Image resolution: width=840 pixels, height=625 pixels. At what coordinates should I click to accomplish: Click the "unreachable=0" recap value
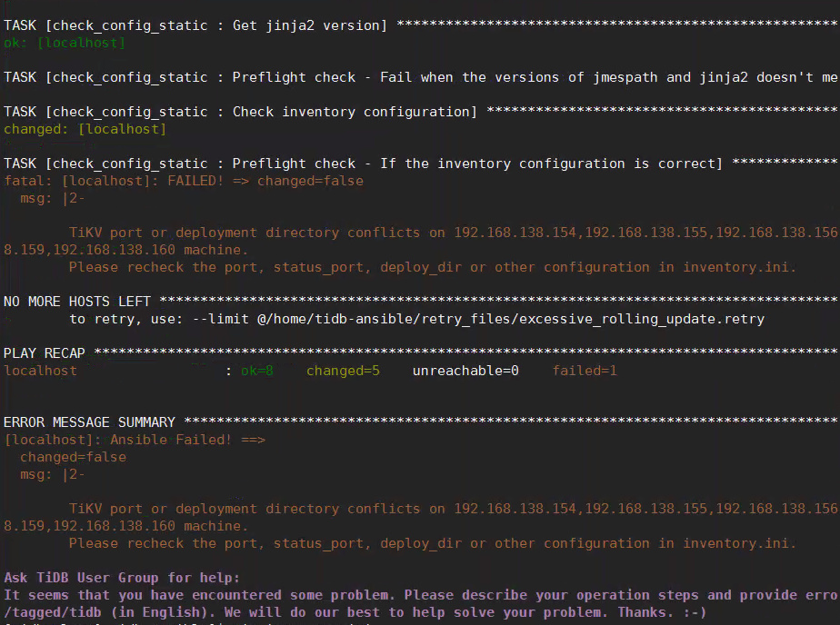click(465, 371)
